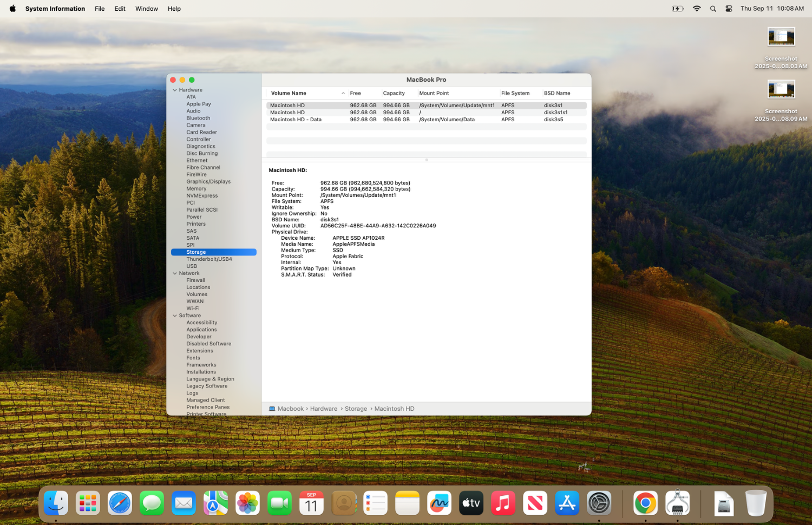
Task: Select the Macintosh HD - Data volume row
Action: (427, 120)
